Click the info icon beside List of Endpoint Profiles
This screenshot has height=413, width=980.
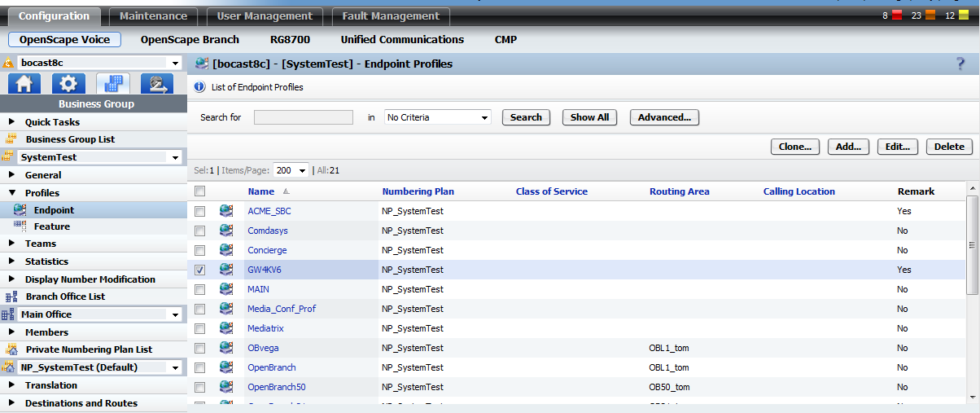199,87
